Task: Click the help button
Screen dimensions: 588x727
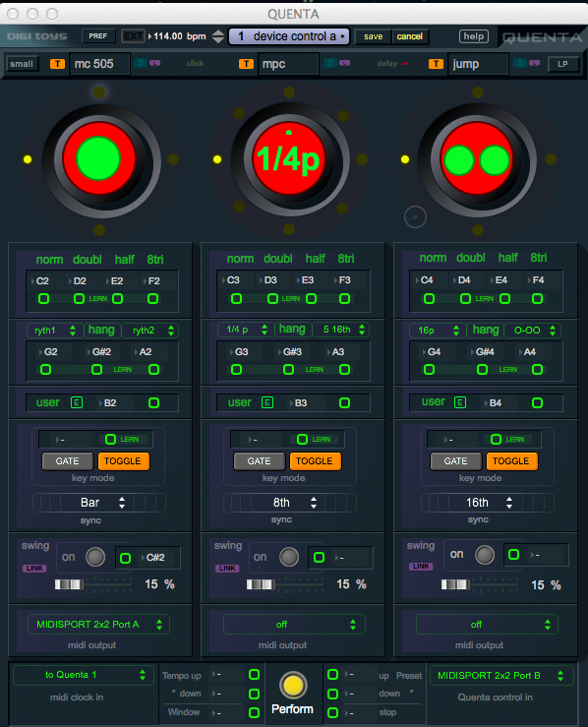Action: pyautogui.click(x=474, y=36)
